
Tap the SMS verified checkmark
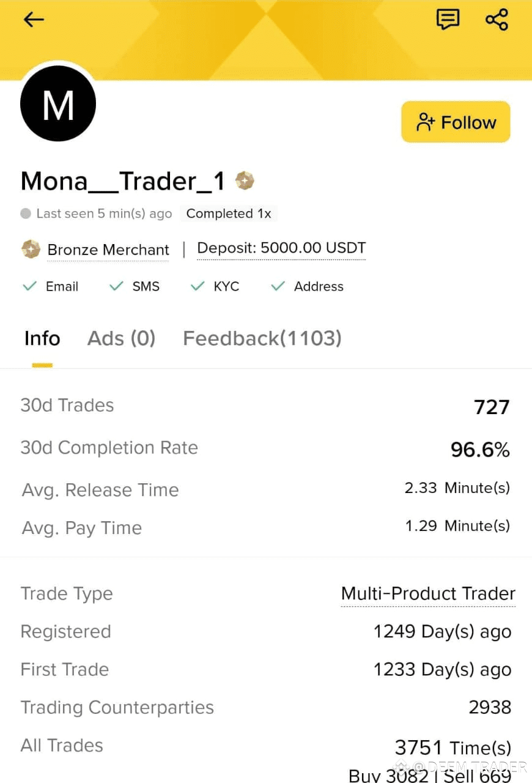(x=116, y=286)
